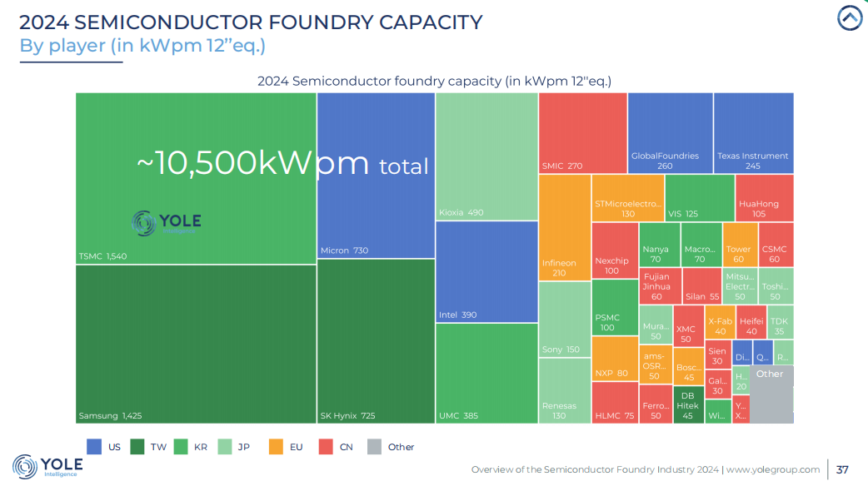Click the H... 20 tile
The height and width of the screenshot is (486, 868).
[x=741, y=380]
